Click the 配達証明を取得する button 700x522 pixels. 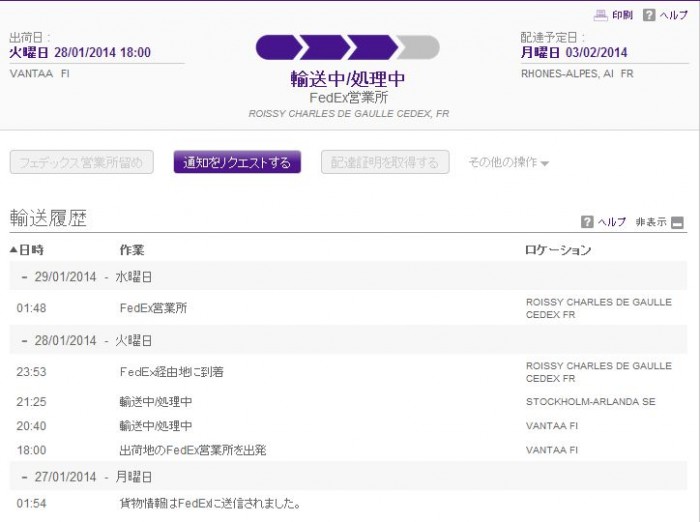coord(385,162)
